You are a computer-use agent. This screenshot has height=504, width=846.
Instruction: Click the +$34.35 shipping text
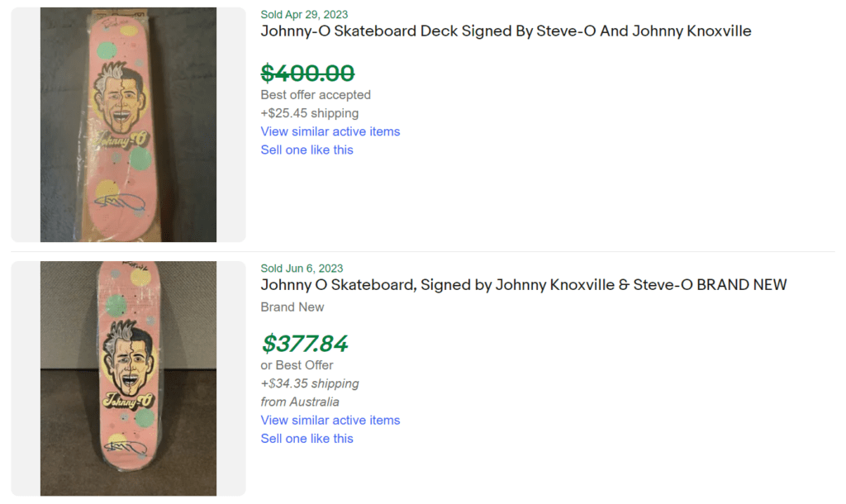click(x=310, y=383)
